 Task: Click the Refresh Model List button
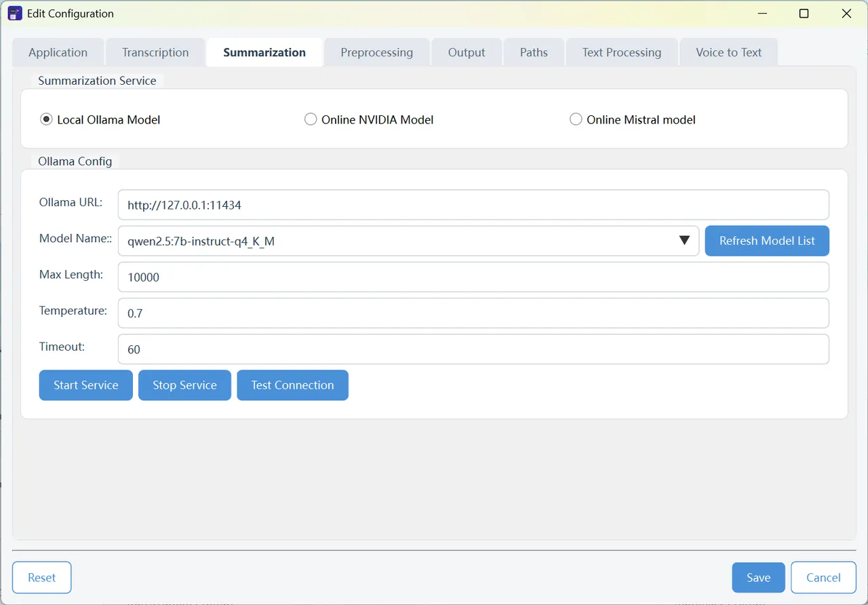click(x=767, y=241)
